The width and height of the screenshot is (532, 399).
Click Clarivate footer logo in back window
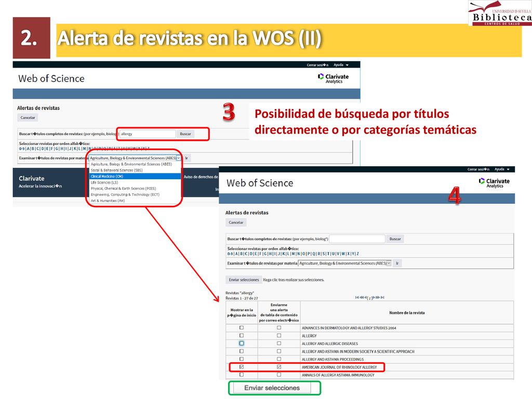pyautogui.click(x=32, y=179)
